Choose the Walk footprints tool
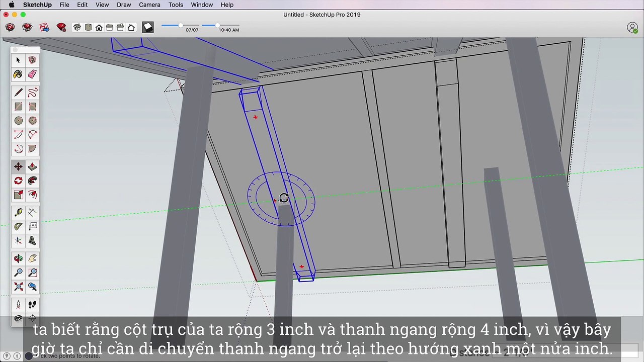644x362 pixels. click(32, 305)
